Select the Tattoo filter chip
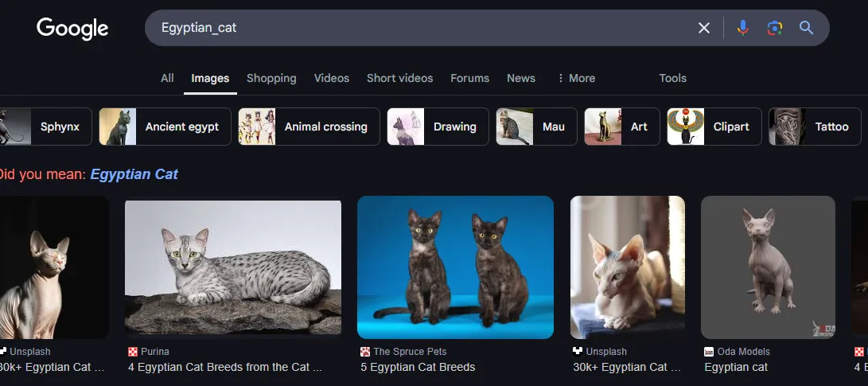868x386 pixels. (x=815, y=127)
